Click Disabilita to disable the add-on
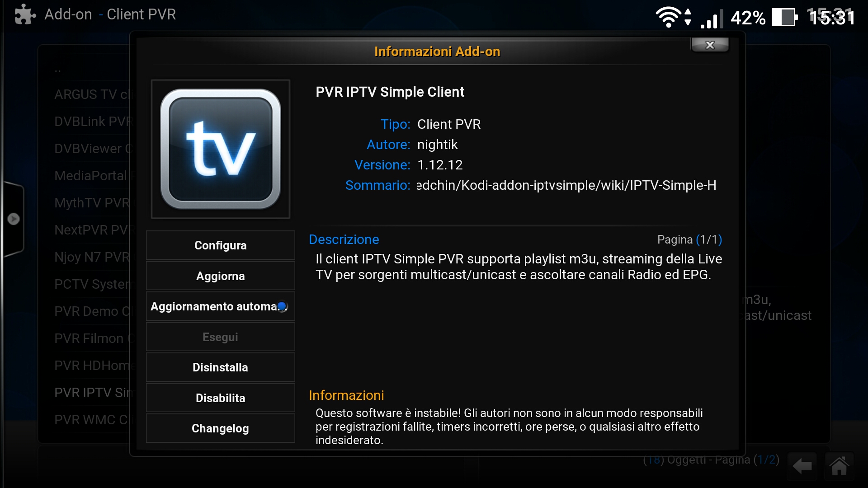This screenshot has width=868, height=488. pyautogui.click(x=221, y=398)
